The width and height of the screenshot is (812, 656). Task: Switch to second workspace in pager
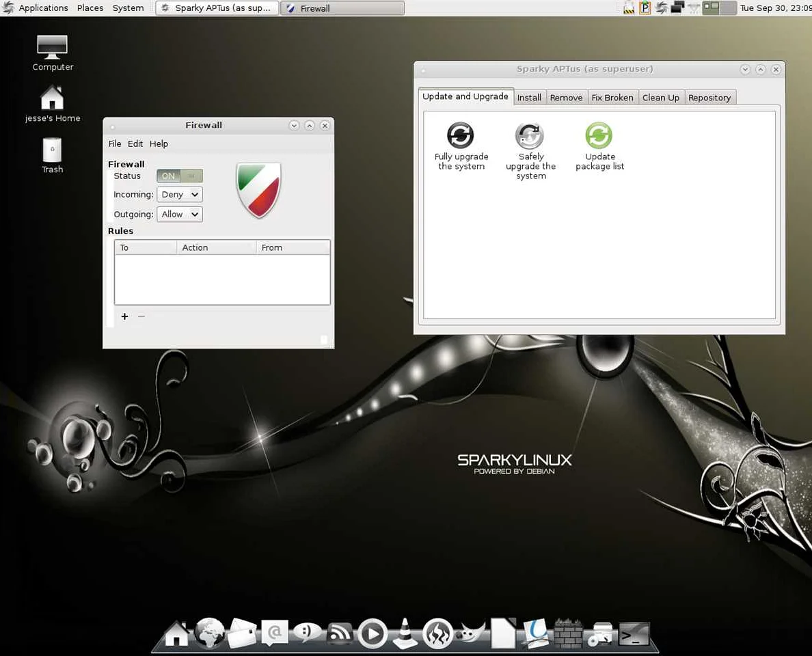click(728, 8)
